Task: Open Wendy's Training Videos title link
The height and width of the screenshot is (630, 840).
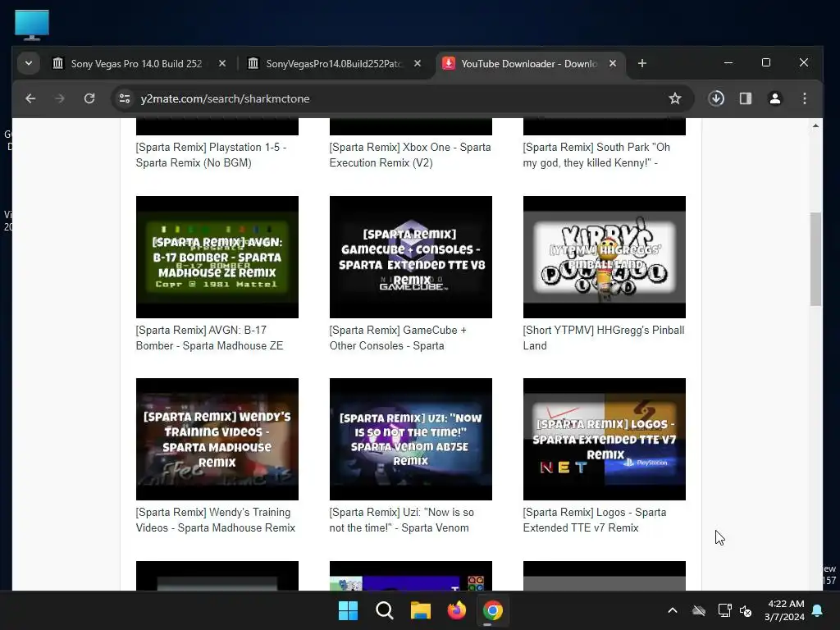Action: click(x=216, y=520)
